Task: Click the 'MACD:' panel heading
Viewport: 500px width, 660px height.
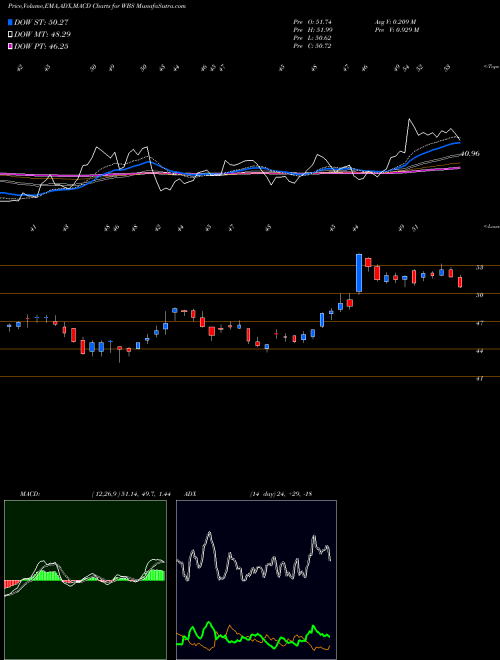Action: 30,494
